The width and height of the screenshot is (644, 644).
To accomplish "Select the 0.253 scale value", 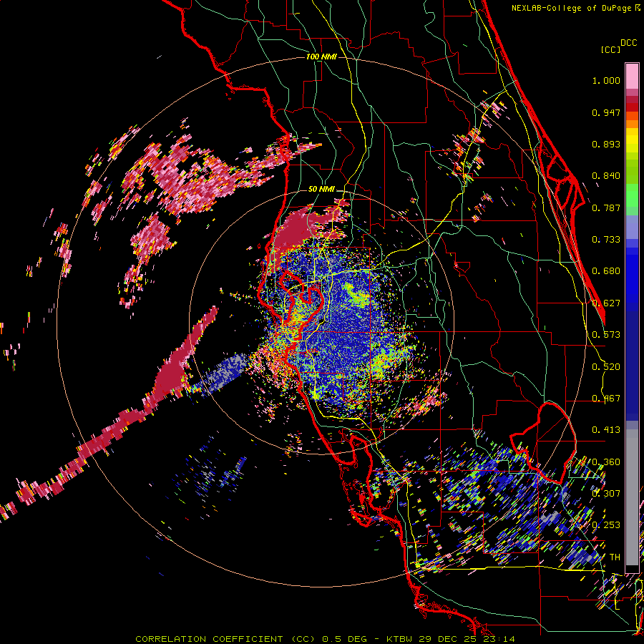I will (x=606, y=525).
